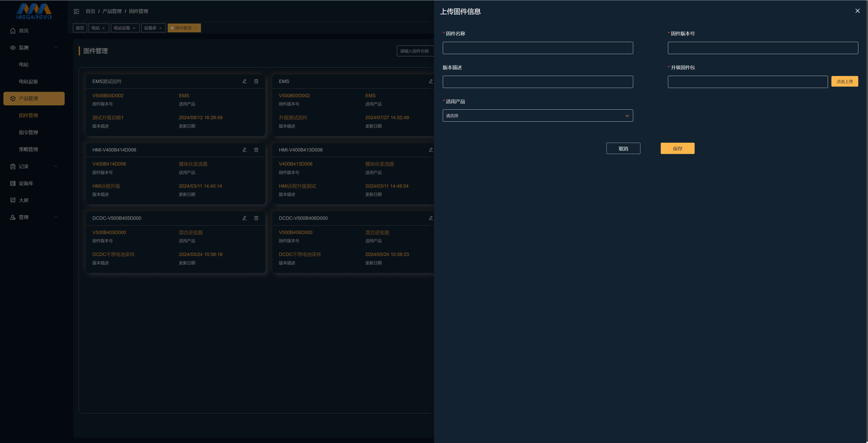Screen dimensions: 868x443
Task: Expand the 记录 menu chevron
Action: pyautogui.click(x=56, y=166)
